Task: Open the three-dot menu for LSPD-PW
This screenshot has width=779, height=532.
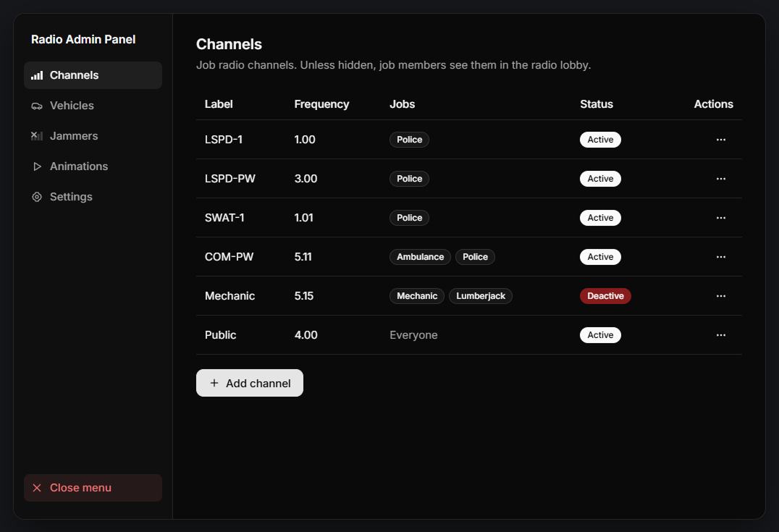Action: point(721,179)
